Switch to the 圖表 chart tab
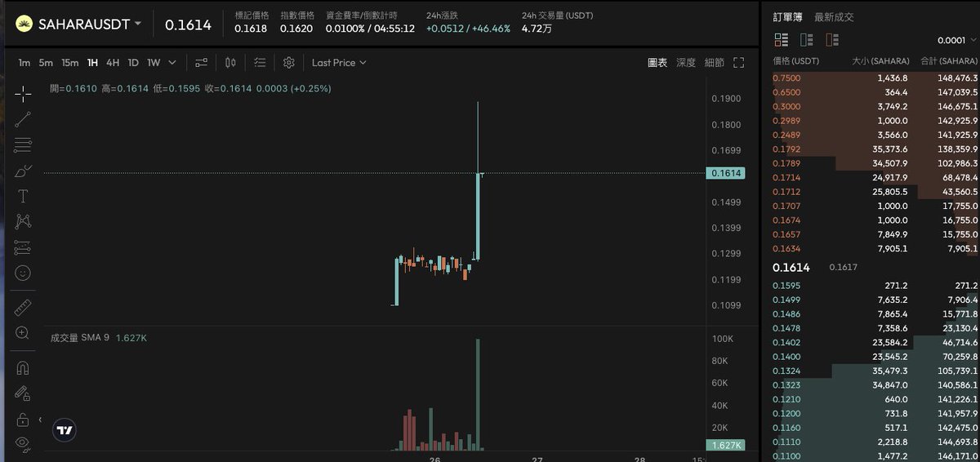 (x=657, y=62)
